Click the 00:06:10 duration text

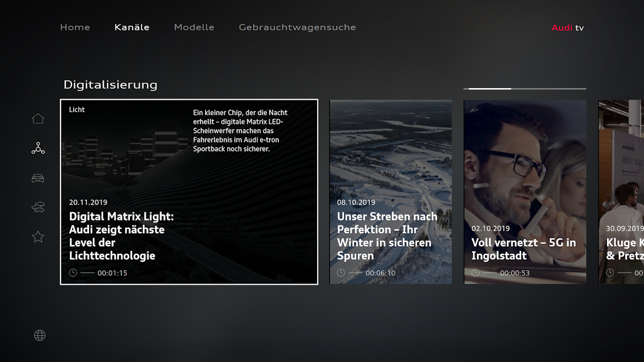[380, 273]
